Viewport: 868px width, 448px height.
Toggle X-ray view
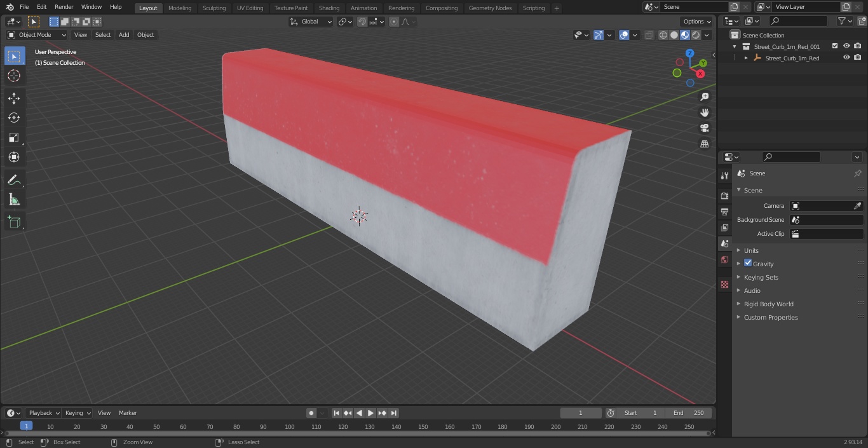[649, 35]
